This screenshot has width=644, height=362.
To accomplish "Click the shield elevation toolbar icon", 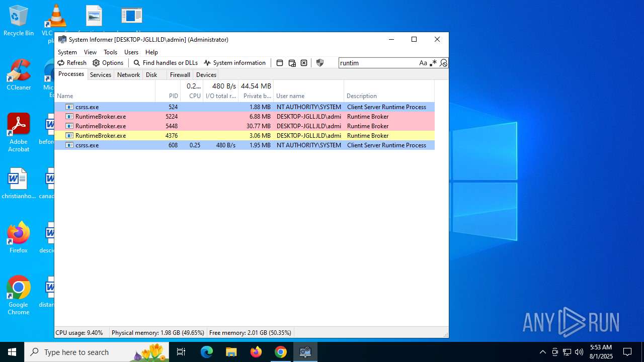I will click(320, 63).
